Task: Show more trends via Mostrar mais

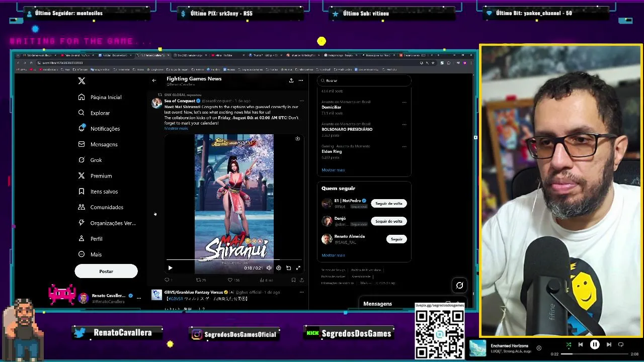Action: [333, 170]
